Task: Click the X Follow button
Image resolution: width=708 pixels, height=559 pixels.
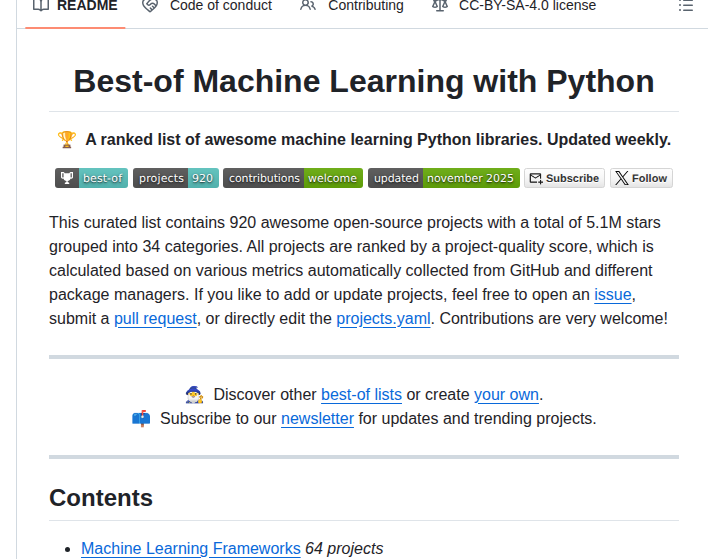Action: (x=642, y=178)
